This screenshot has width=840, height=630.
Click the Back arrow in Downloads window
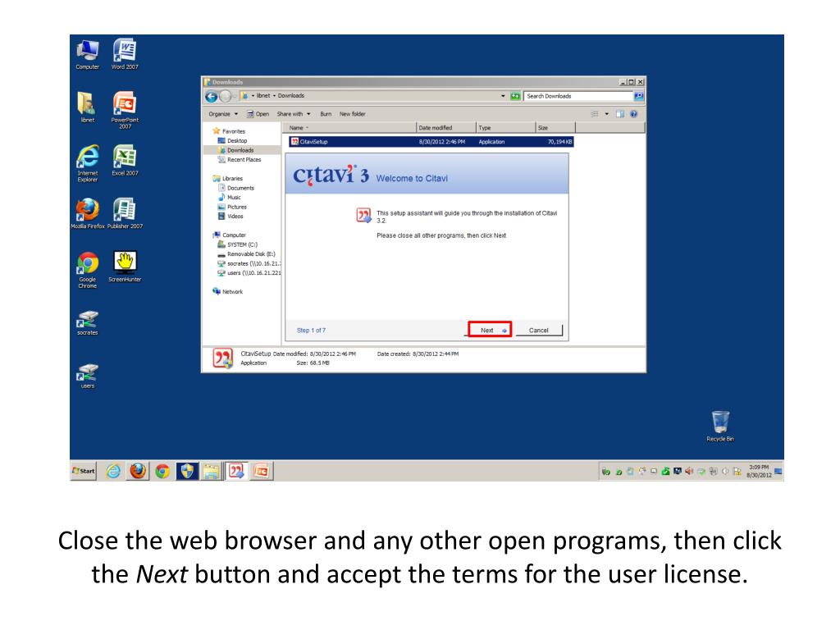[x=212, y=97]
